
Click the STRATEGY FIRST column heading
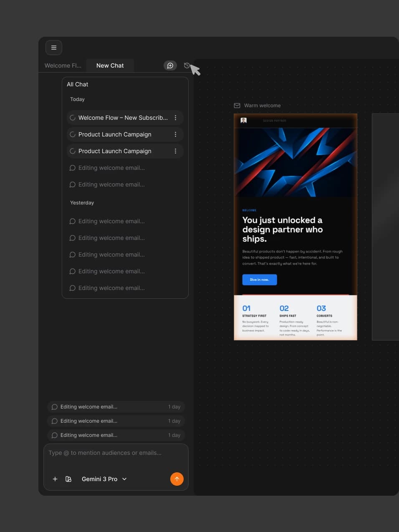254,316
